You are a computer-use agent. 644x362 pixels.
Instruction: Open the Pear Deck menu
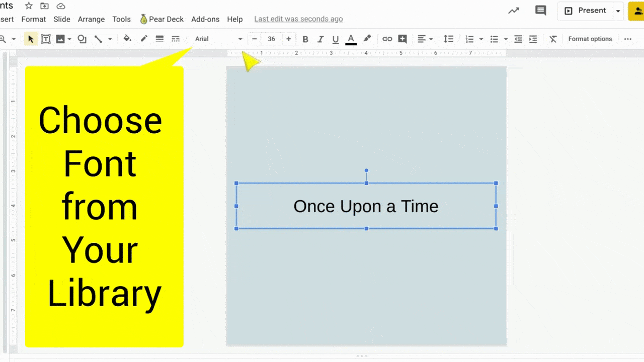click(x=162, y=19)
